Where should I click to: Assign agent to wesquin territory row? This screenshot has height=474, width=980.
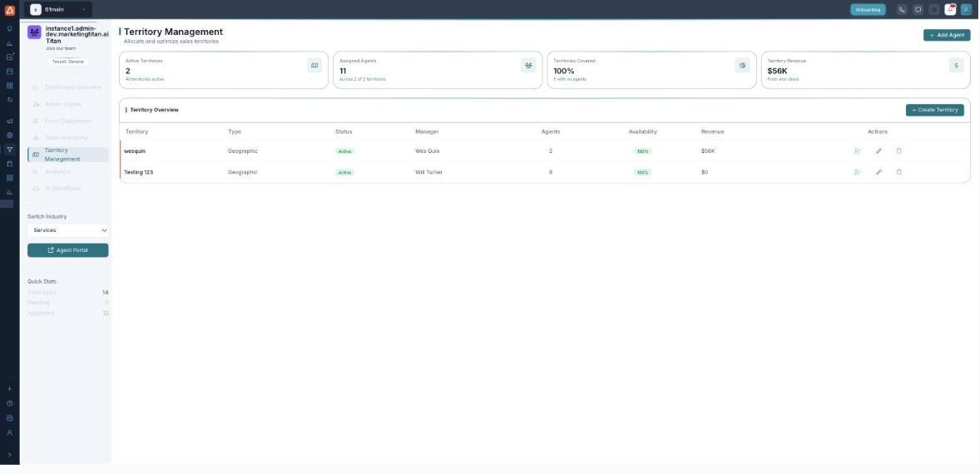click(858, 151)
